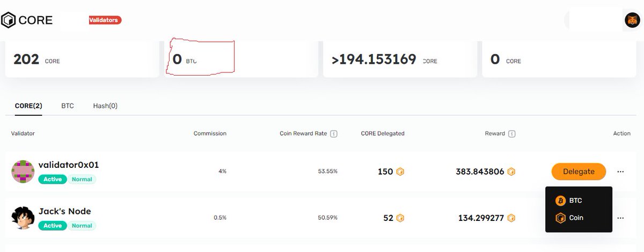The width and height of the screenshot is (644, 252).
Task: Switch to the Hash(0) tab
Action: pos(105,106)
